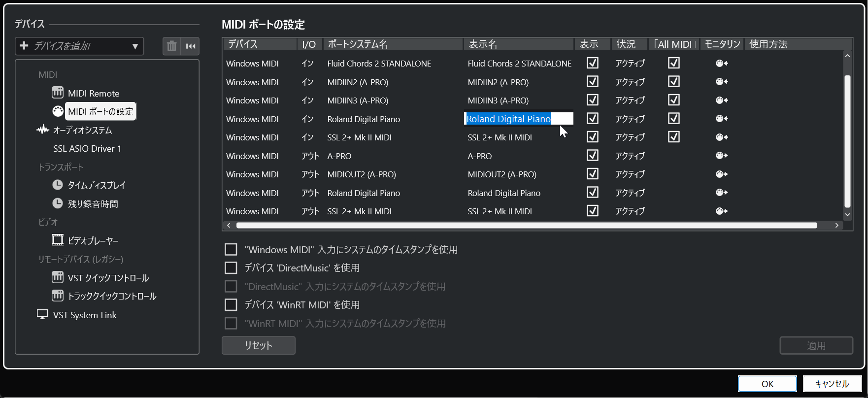The width and height of the screenshot is (868, 398).
Task: Toggle 表示 checkbox for A-PRO output
Action: (593, 155)
